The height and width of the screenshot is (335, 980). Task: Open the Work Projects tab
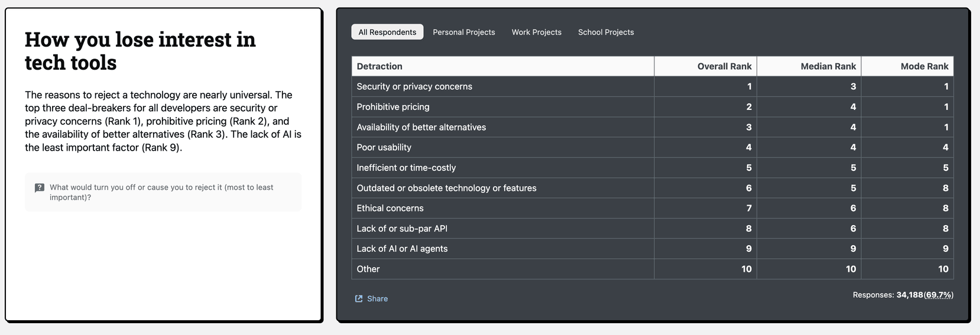pos(537,32)
